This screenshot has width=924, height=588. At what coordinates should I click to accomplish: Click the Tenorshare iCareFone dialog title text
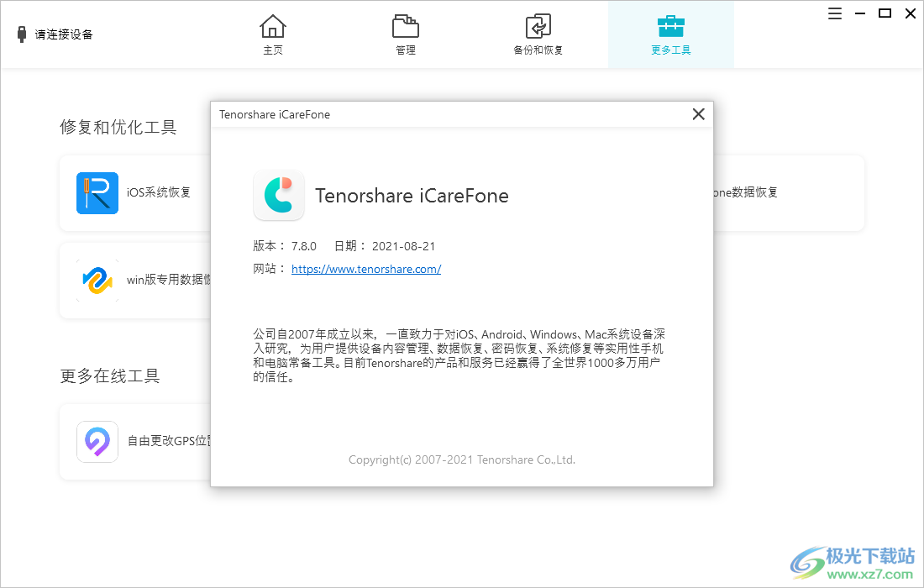coord(275,114)
